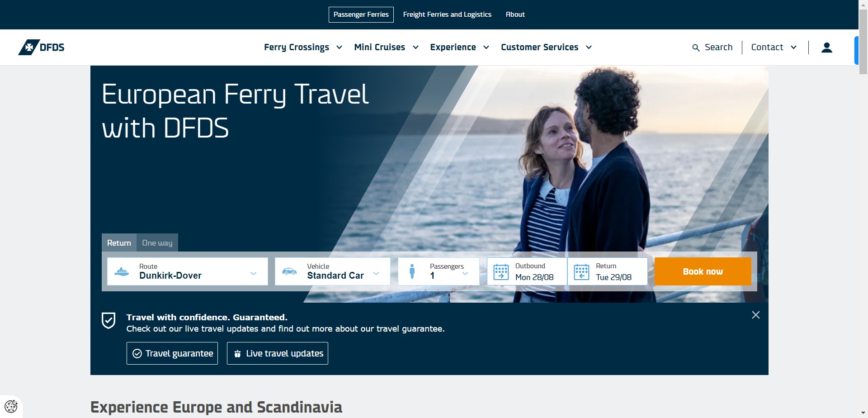Click the search magnifier icon

(696, 47)
